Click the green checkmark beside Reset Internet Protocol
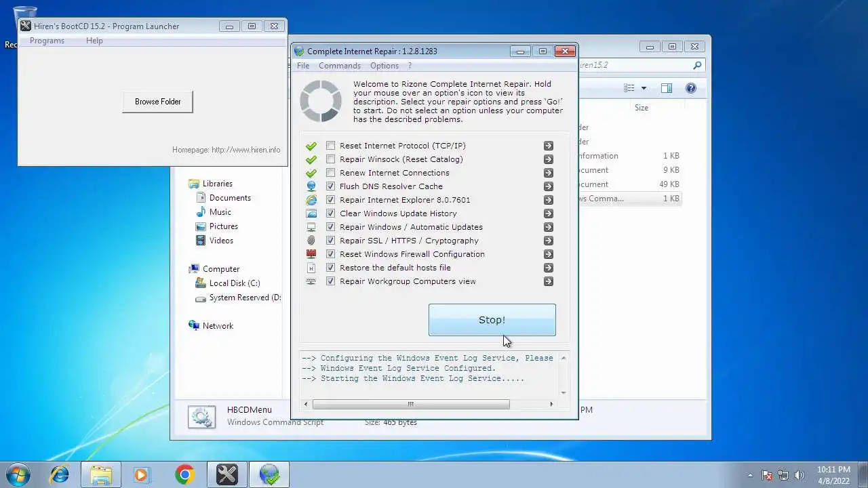Viewport: 868px width, 488px height. tap(311, 146)
